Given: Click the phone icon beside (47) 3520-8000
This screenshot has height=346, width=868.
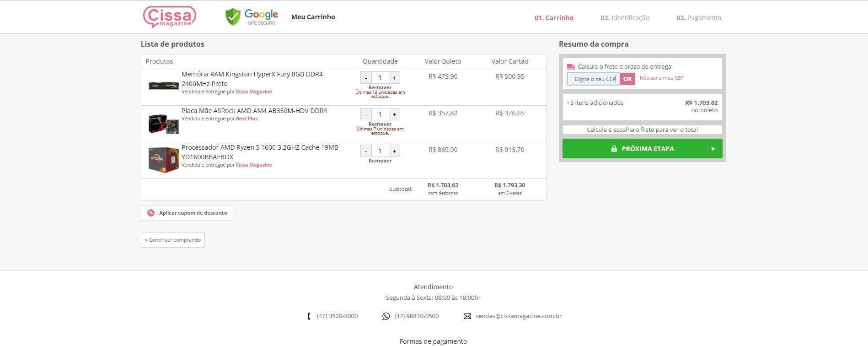Looking at the screenshot, I should point(310,316).
